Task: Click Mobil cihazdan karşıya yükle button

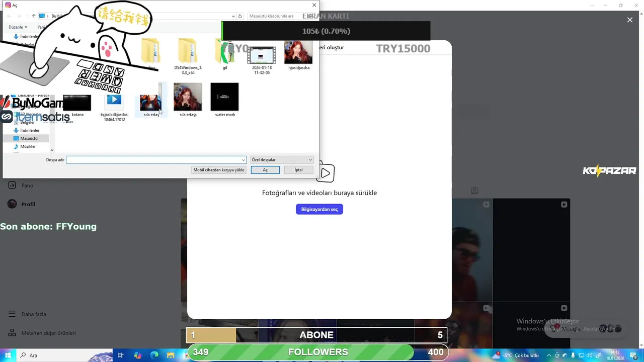Action: (x=219, y=170)
